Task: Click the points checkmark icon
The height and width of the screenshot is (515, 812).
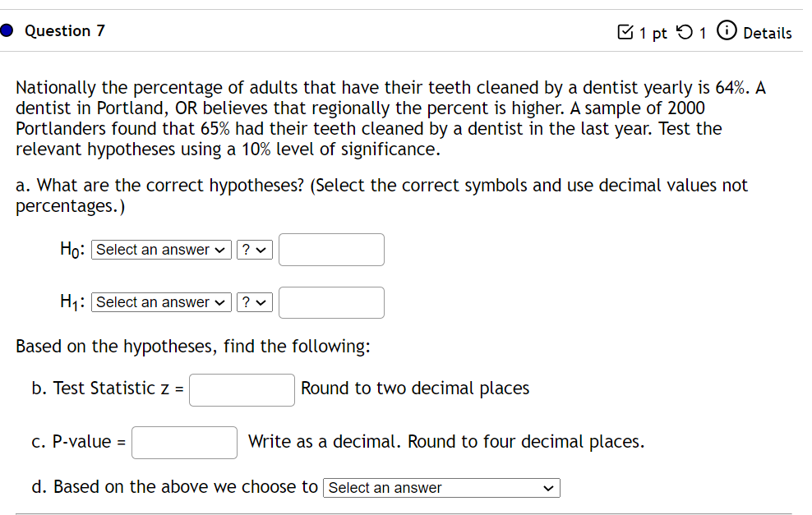Action: click(624, 33)
